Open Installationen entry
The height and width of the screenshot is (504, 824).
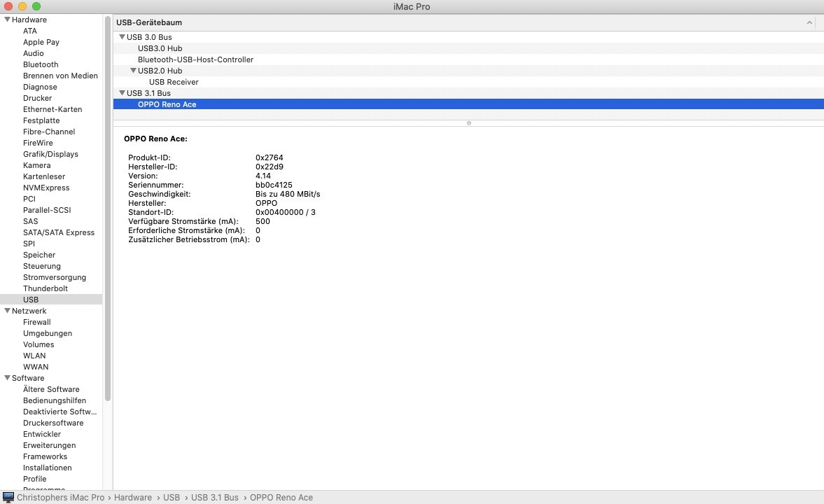click(48, 468)
